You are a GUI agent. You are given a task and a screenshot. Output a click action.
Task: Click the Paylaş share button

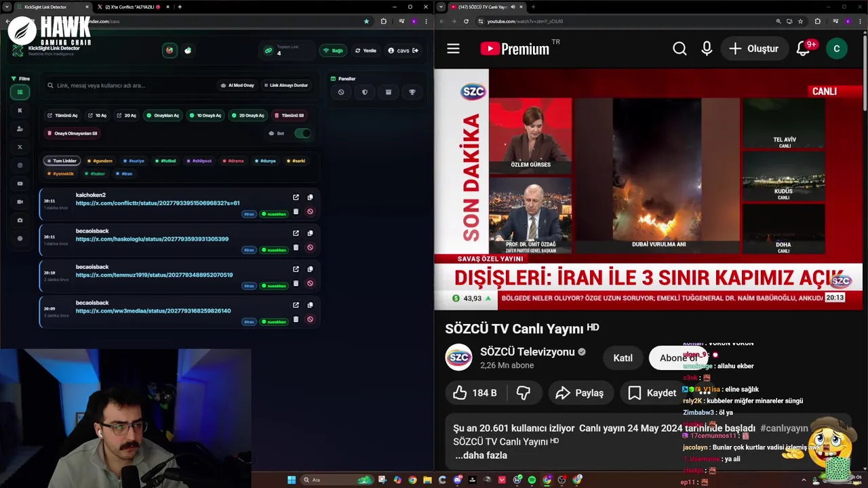coord(580,392)
